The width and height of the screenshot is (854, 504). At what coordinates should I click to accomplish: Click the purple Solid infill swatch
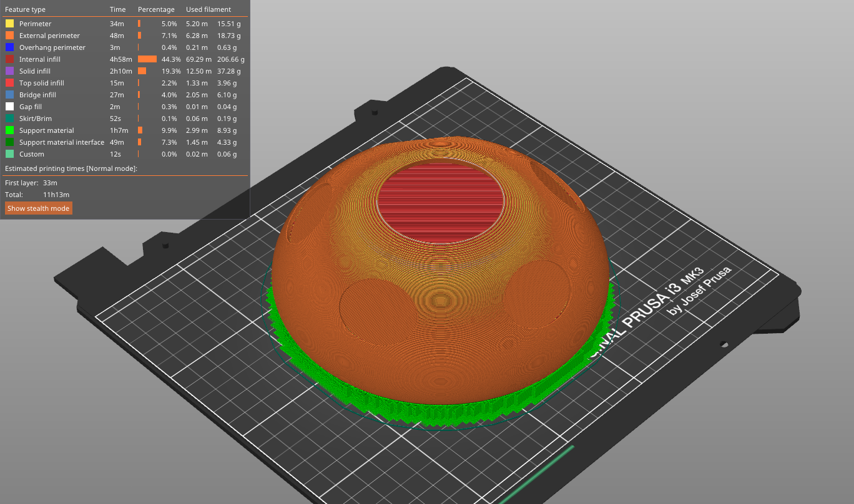[9, 71]
